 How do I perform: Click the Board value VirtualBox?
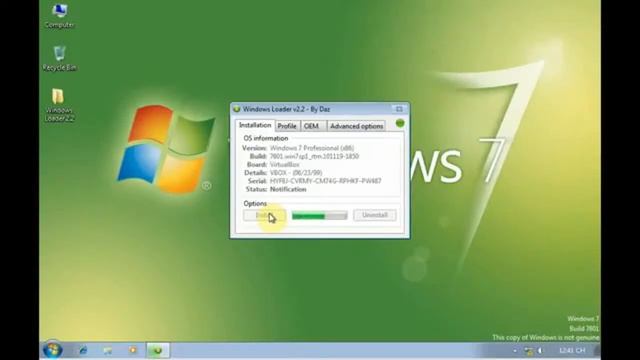click(284, 164)
